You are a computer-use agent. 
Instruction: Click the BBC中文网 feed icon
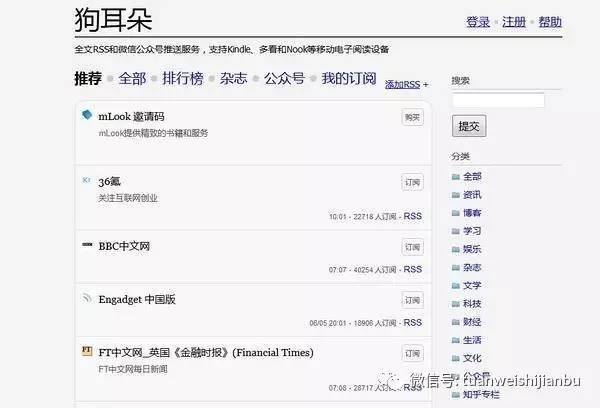[87, 244]
